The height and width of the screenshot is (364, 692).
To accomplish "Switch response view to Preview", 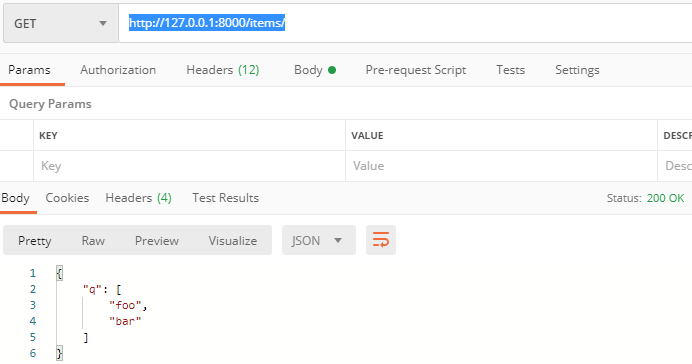I will pos(157,241).
